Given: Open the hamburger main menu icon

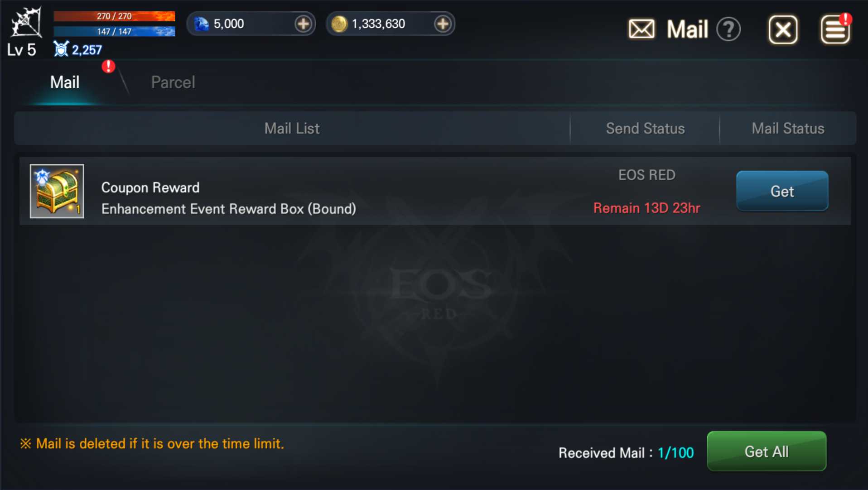Looking at the screenshot, I should click(x=835, y=30).
